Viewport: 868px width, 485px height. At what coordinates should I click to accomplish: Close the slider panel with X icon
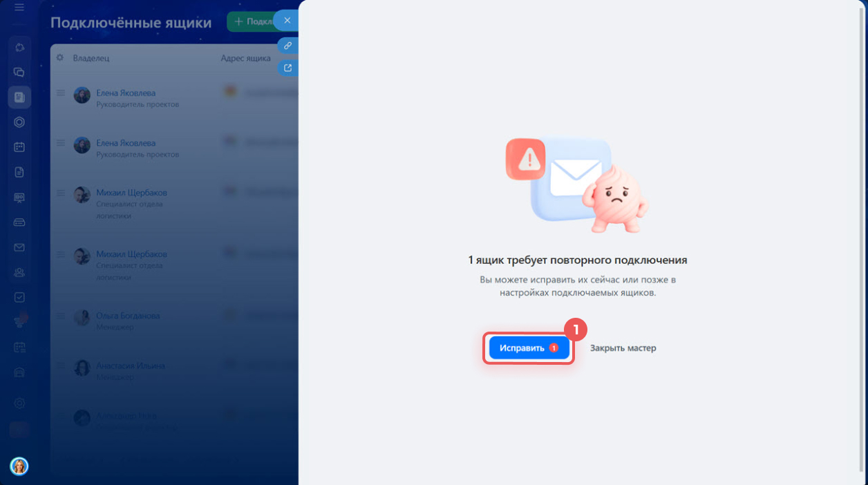287,21
